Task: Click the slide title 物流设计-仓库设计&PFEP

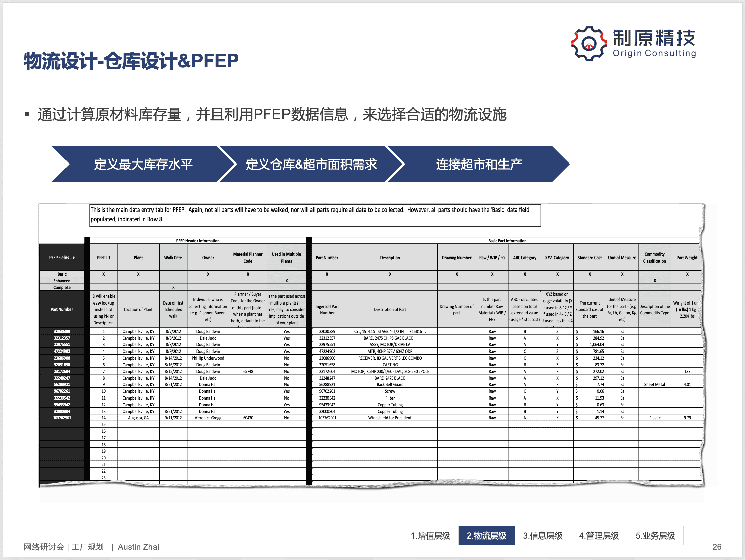Action: (x=131, y=61)
